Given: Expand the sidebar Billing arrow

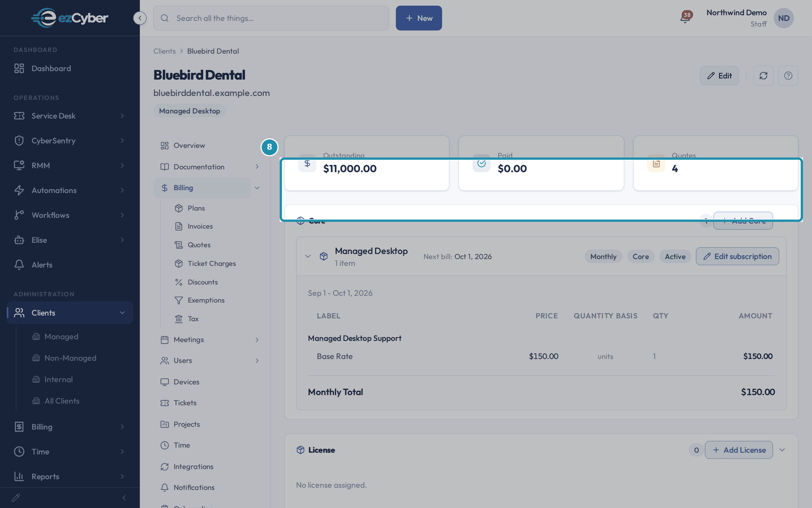Looking at the screenshot, I should [x=122, y=427].
